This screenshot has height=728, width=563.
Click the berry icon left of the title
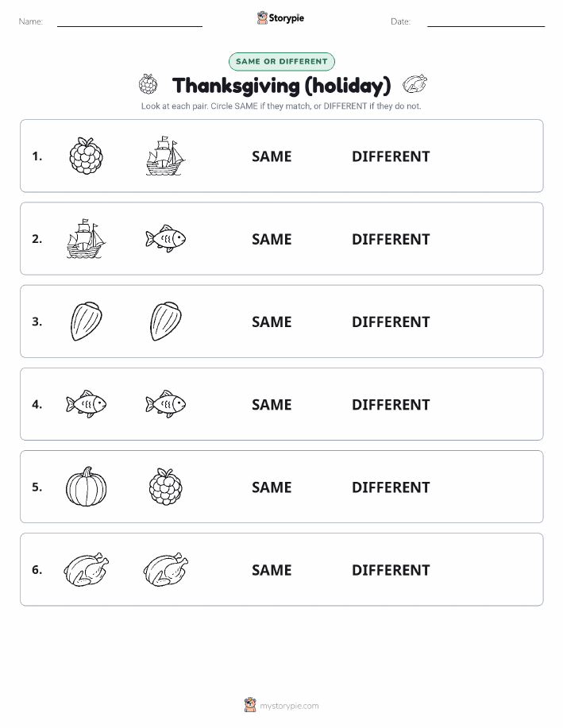click(x=148, y=84)
